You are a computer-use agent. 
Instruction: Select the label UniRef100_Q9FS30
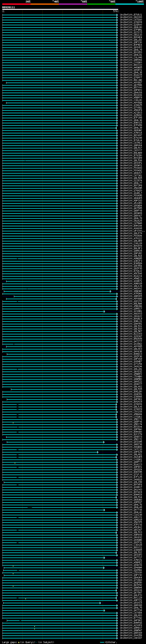tap(131, 42)
